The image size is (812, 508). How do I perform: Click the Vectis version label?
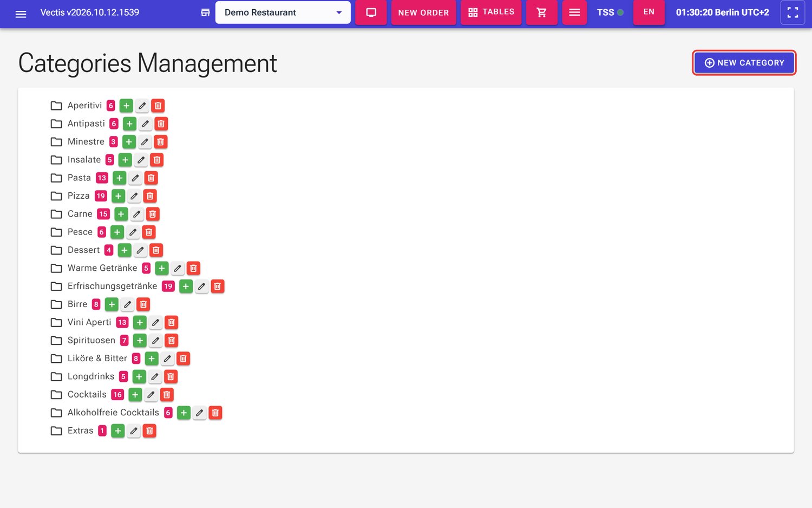point(89,12)
